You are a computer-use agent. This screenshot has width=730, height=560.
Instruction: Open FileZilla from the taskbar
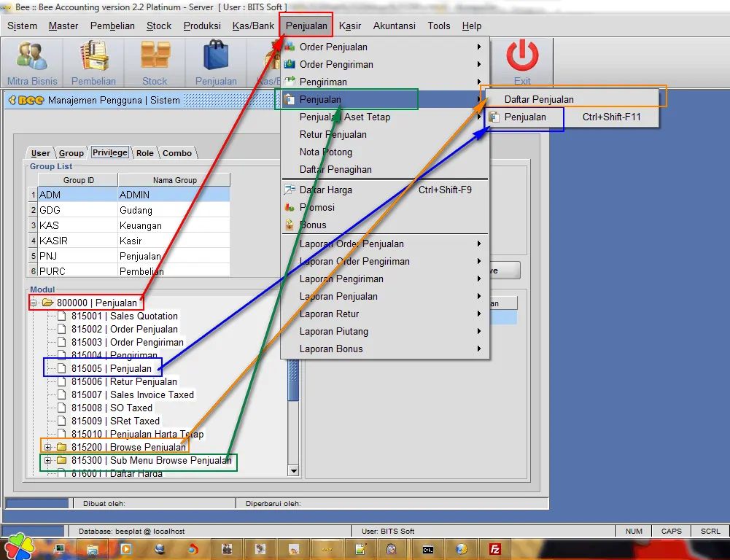click(495, 550)
